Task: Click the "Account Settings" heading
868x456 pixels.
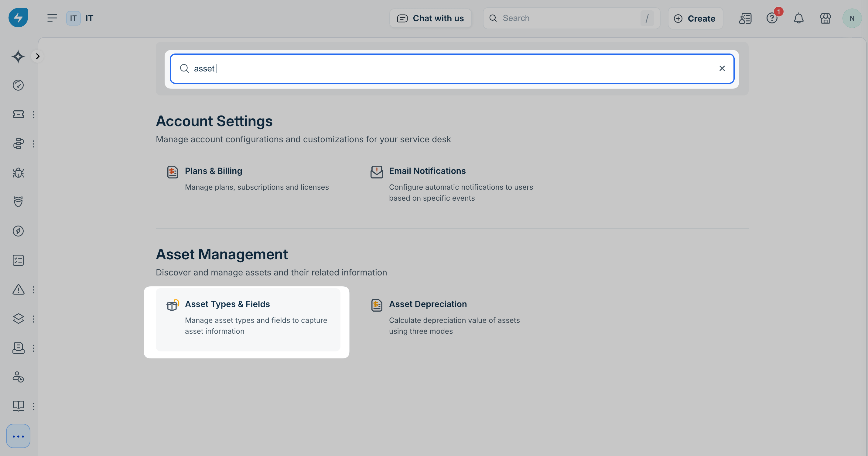Action: [214, 121]
